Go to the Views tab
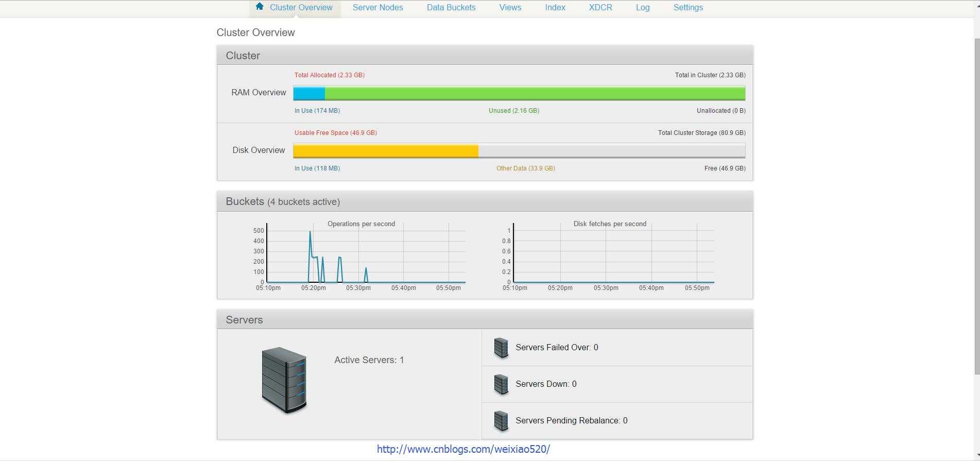Viewport: 980px width, 461px height. (510, 8)
